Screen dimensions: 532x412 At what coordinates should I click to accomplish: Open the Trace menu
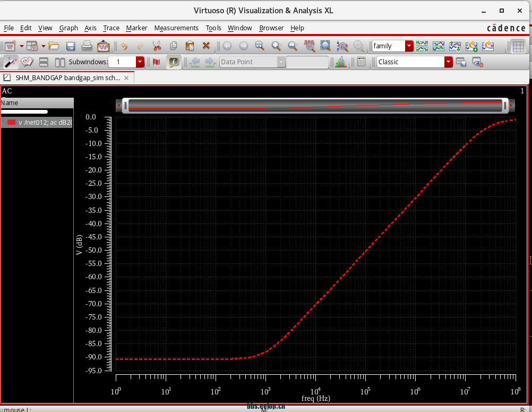(x=111, y=28)
